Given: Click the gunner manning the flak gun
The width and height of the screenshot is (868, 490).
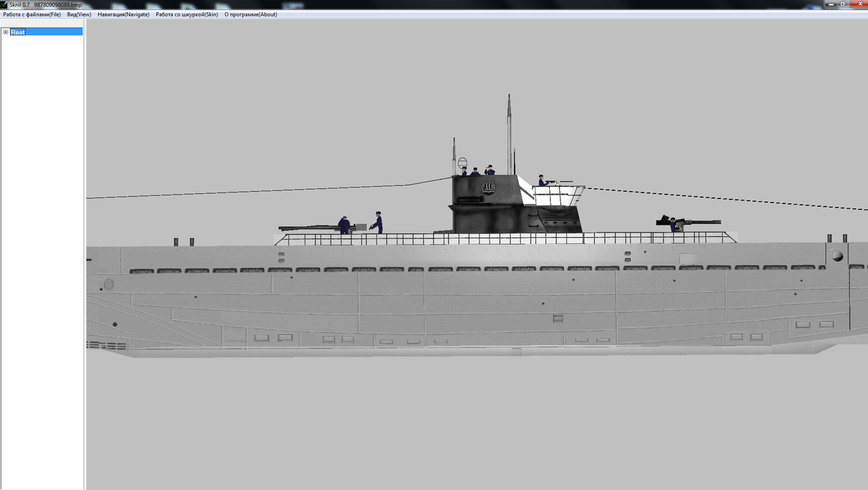Looking at the screenshot, I should tap(673, 225).
